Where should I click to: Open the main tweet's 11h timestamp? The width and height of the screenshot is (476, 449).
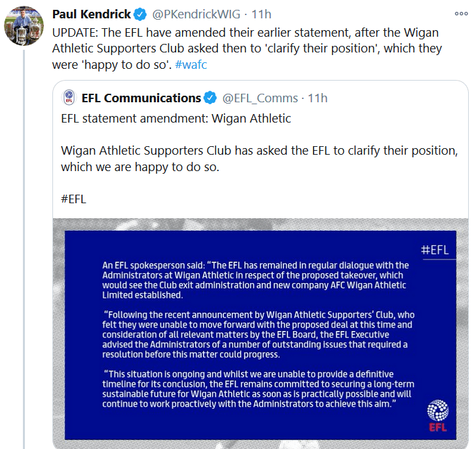point(261,14)
